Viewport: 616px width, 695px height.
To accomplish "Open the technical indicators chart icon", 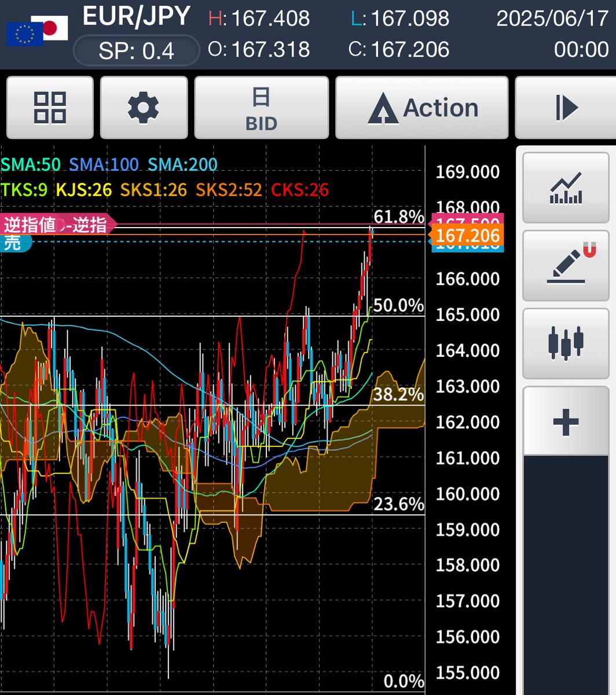I will tap(566, 188).
